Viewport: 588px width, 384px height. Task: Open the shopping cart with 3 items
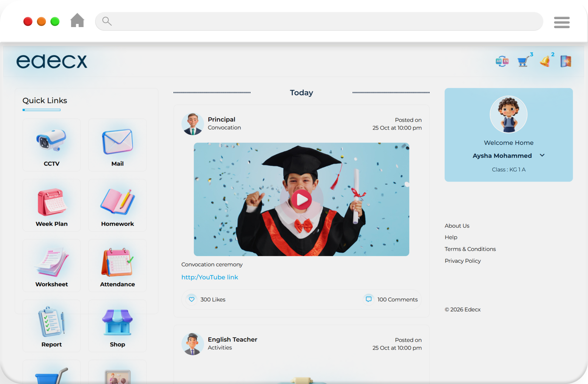[x=523, y=61]
